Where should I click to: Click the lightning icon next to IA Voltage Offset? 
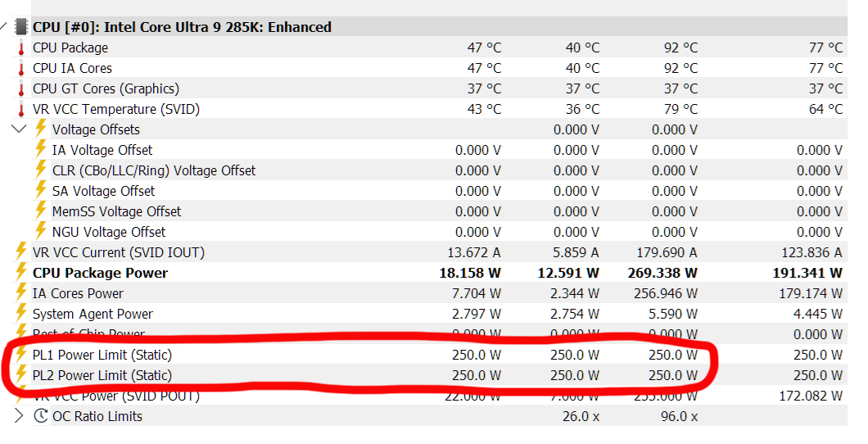pos(41,149)
